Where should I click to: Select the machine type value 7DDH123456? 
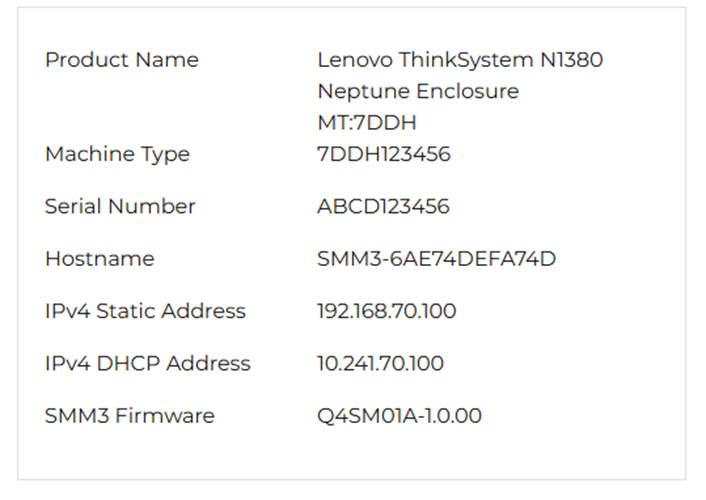tap(384, 154)
